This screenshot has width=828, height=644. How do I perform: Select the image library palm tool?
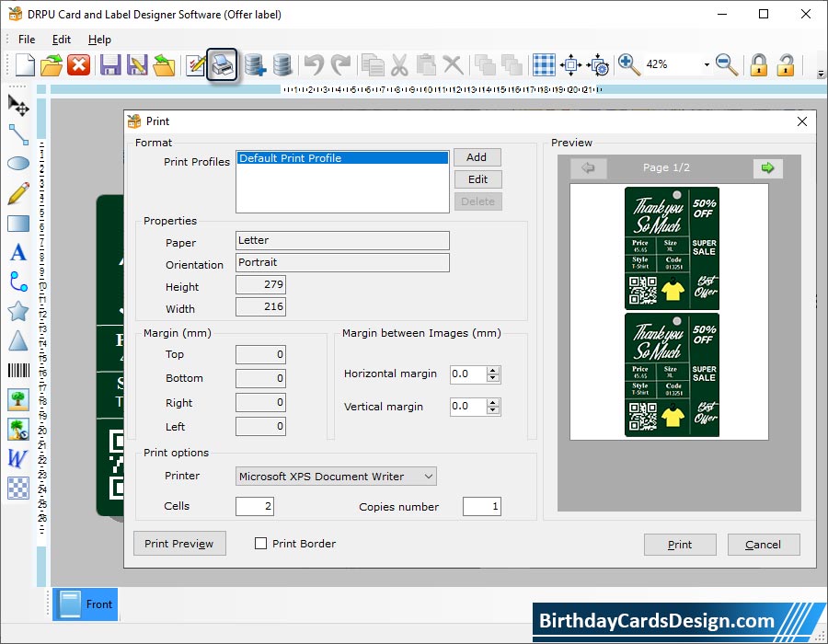click(18, 429)
